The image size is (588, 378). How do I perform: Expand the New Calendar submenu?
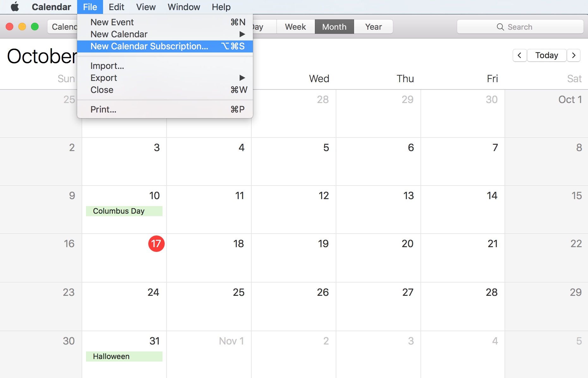(x=165, y=34)
